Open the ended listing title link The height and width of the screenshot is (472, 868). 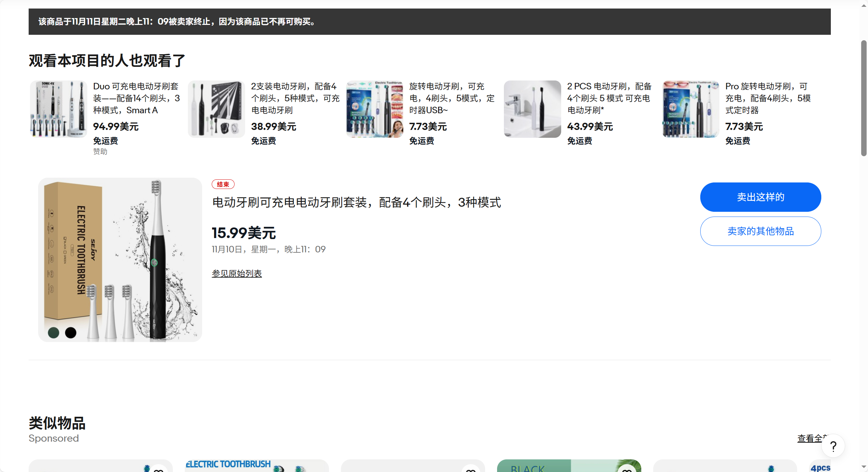pyautogui.click(x=356, y=203)
